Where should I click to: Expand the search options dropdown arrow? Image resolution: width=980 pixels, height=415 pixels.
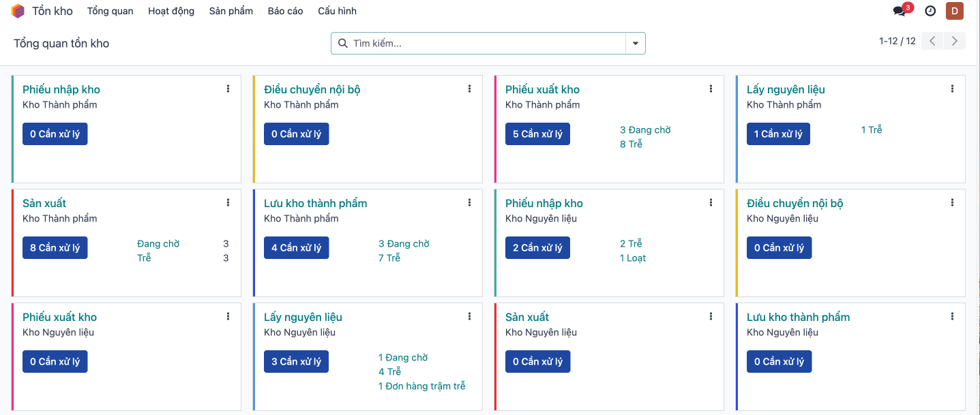(636, 44)
